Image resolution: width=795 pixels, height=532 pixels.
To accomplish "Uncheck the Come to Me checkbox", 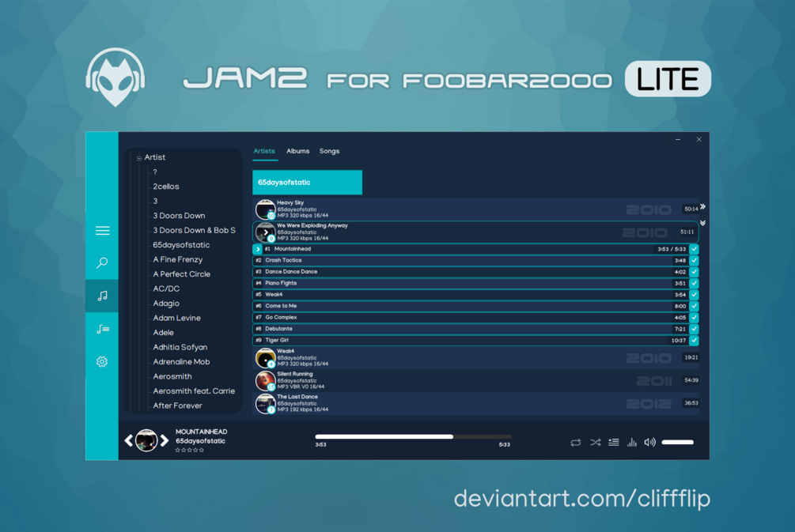I will [x=694, y=306].
